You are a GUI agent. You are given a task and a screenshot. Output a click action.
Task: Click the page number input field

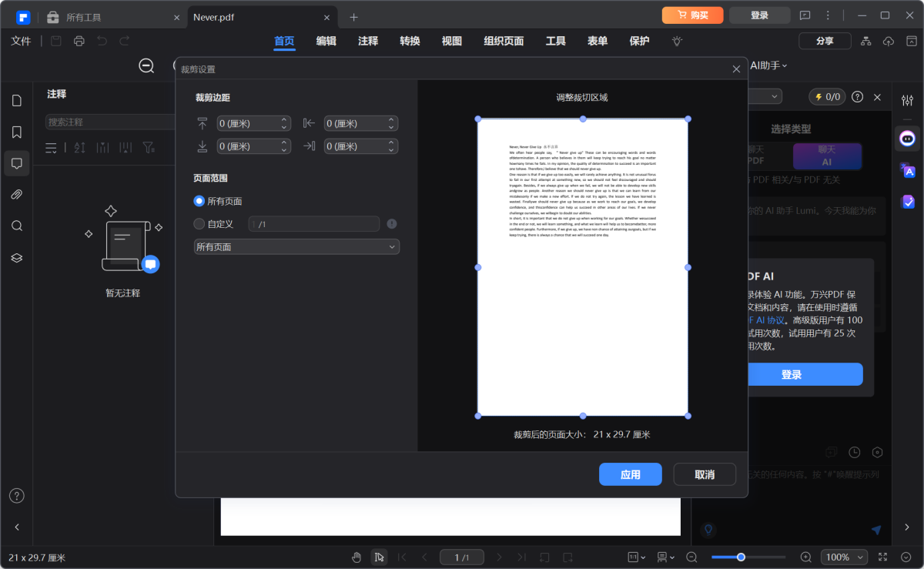tap(461, 556)
